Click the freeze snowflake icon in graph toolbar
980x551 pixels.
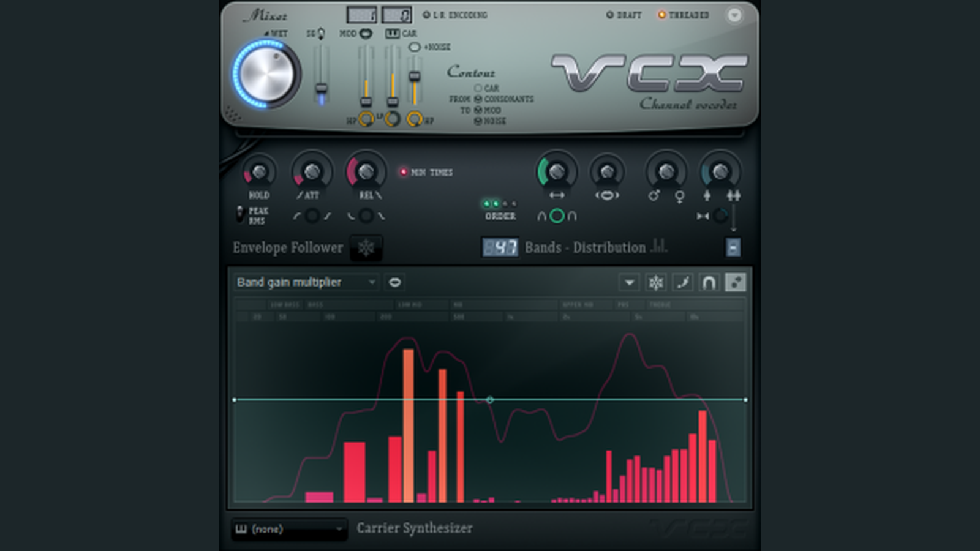(x=656, y=282)
